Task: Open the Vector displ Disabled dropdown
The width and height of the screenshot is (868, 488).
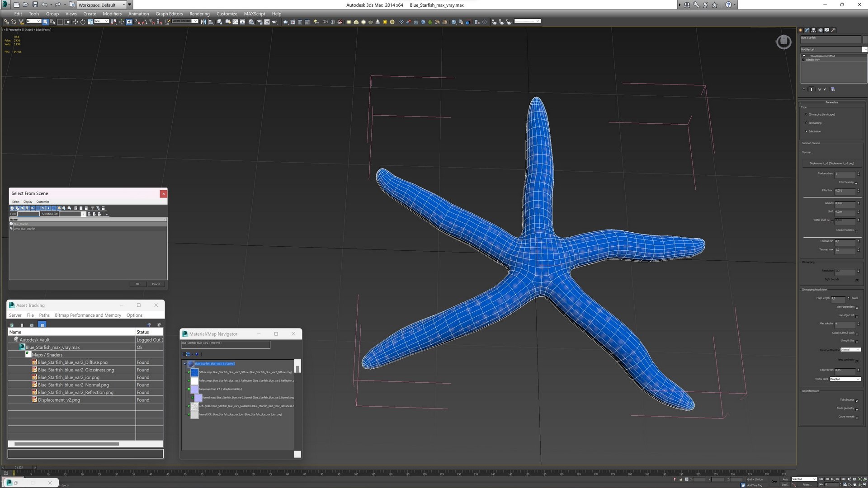Action: (845, 379)
